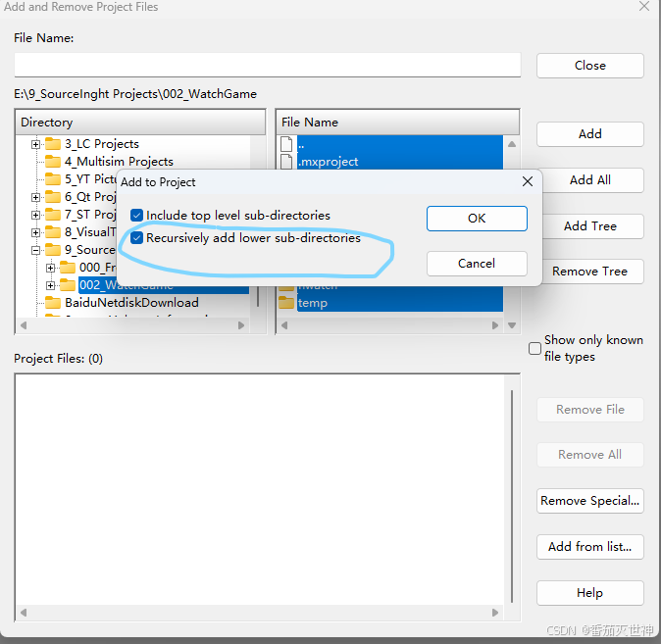Click the temp folder icon in file list
Image resolution: width=661 pixels, height=644 pixels.
(x=286, y=303)
